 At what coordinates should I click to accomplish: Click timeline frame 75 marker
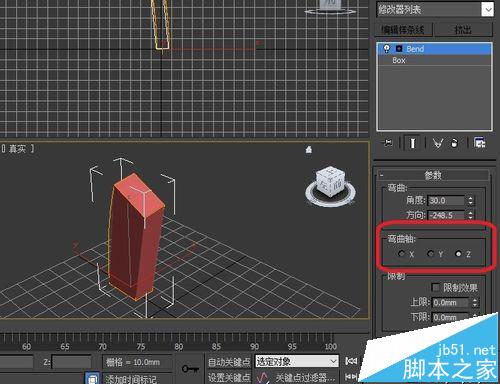click(x=141, y=347)
